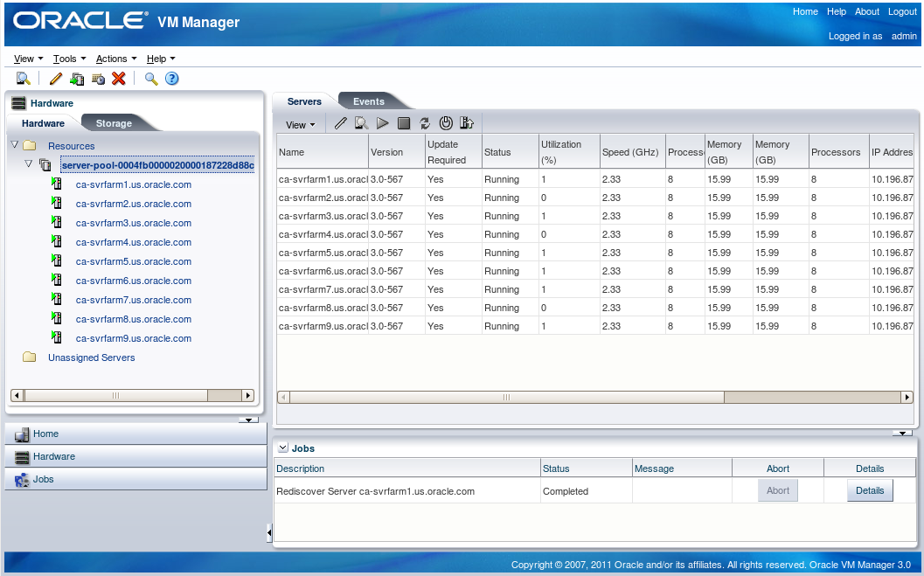Click the Jobs icon in bottom navigation
Image resolution: width=924 pixels, height=576 pixels.
coord(22,480)
